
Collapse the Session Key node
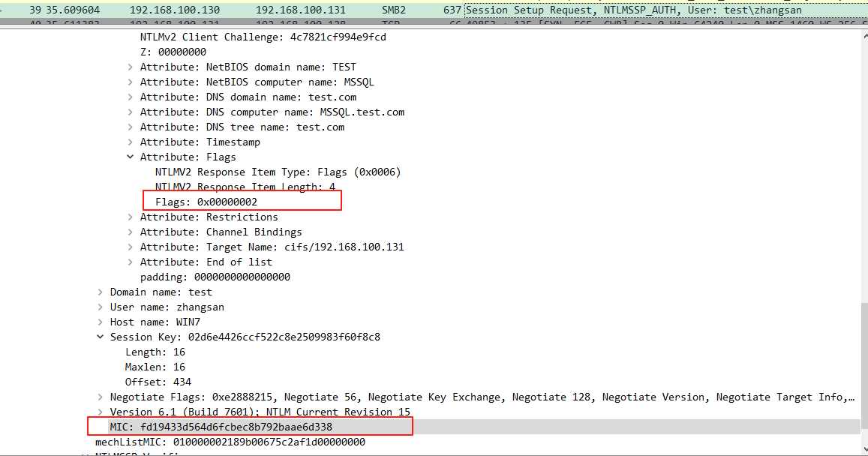click(x=101, y=337)
